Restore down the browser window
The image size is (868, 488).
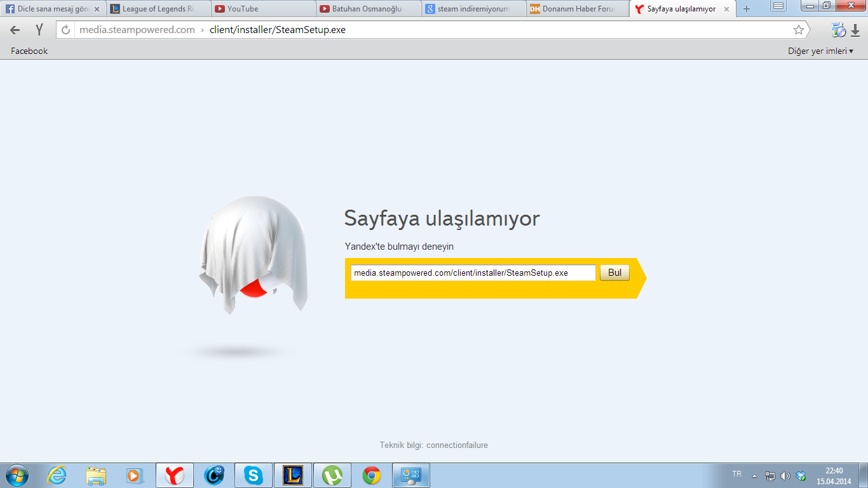(x=827, y=6)
